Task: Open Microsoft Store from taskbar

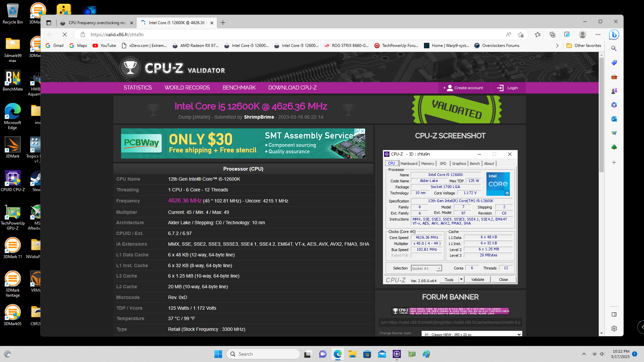Action: pos(367,354)
